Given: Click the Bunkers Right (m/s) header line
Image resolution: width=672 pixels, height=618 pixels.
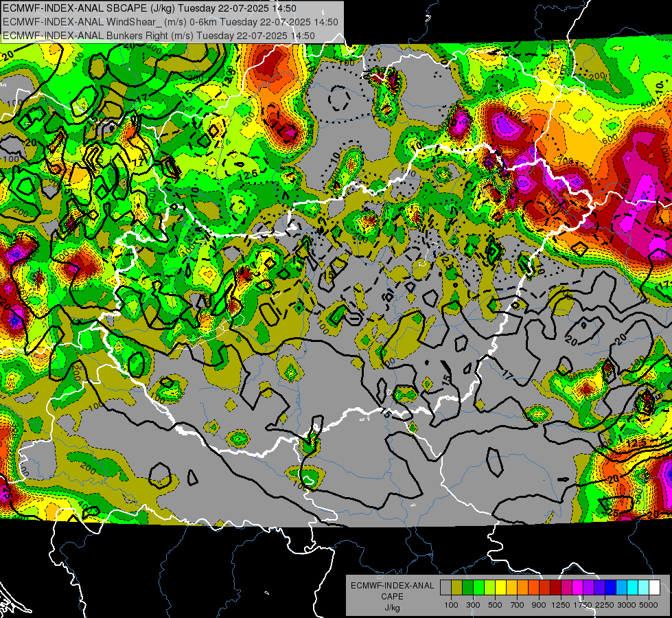Looking at the screenshot, I should [159, 36].
